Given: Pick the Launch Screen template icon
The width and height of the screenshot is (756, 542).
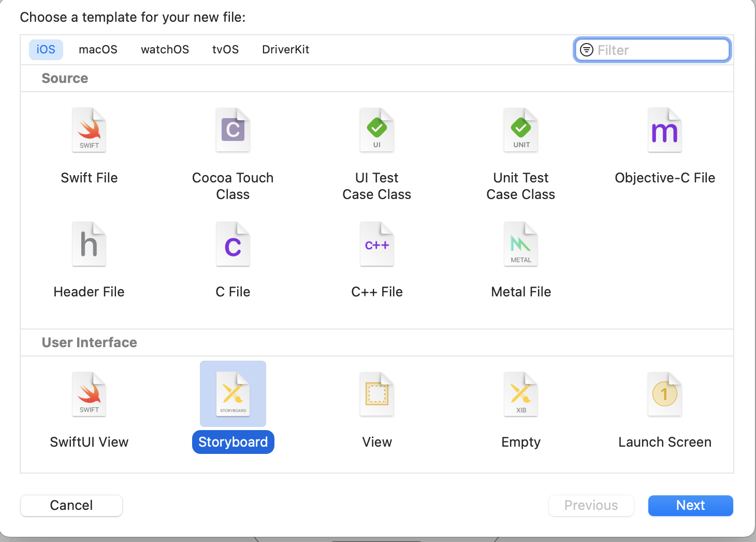Looking at the screenshot, I should 665,394.
